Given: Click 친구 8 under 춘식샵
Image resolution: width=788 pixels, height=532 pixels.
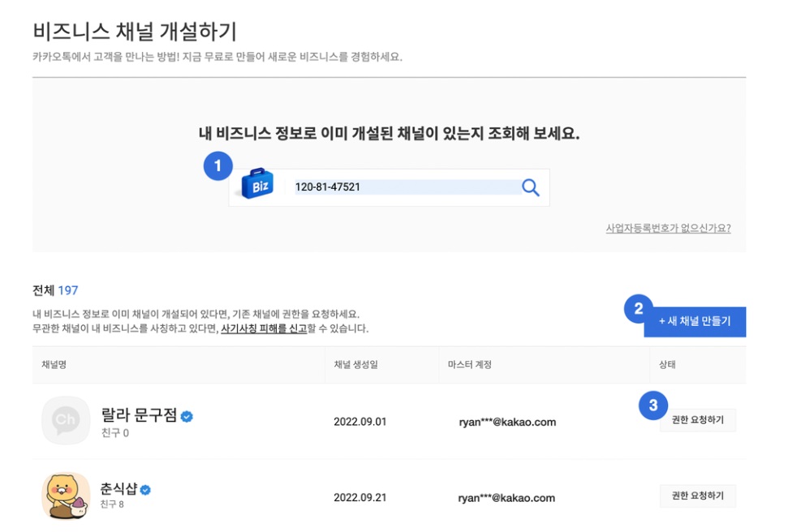Looking at the screenshot, I should click(112, 504).
